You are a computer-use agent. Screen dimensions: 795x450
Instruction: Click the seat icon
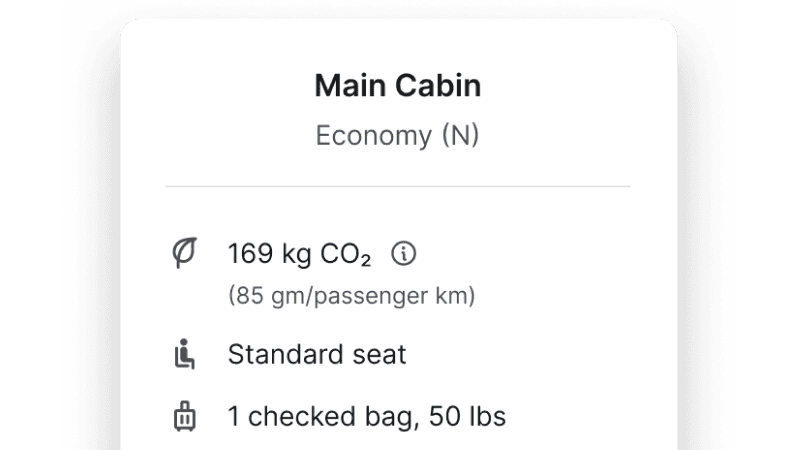[x=185, y=354]
